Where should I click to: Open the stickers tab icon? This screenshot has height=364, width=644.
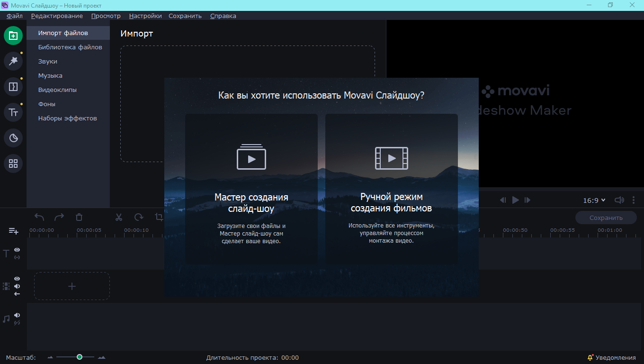tap(13, 138)
